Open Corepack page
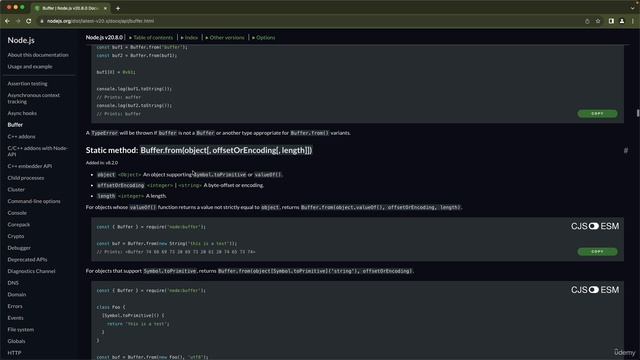 click(19, 224)
